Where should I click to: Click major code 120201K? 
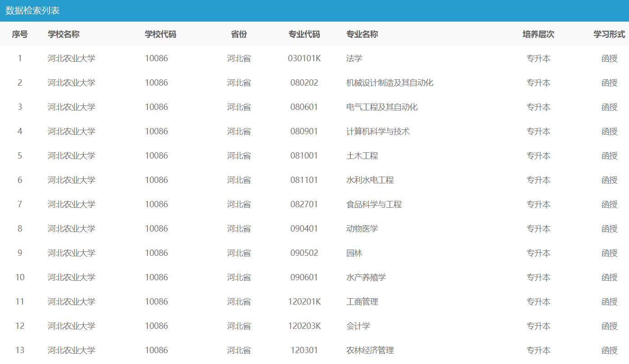point(304,302)
